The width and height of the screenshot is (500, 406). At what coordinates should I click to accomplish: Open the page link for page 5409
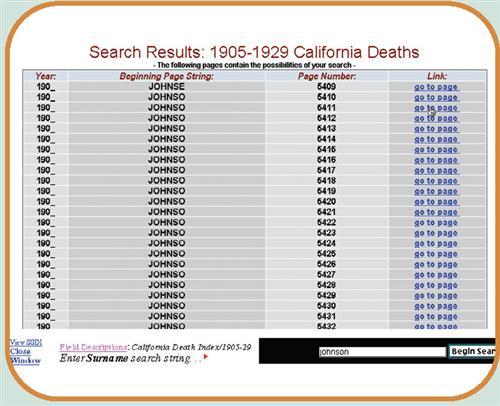(x=436, y=87)
